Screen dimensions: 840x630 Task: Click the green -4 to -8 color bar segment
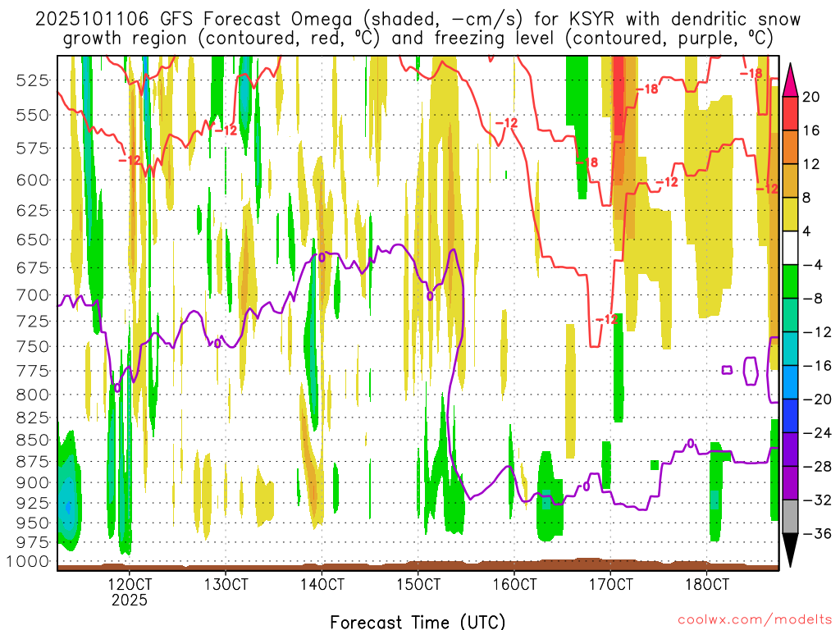point(790,281)
